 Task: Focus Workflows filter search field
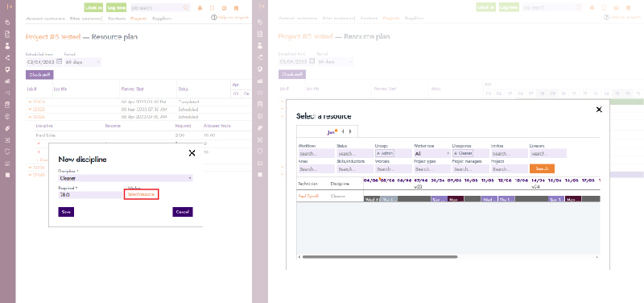pos(316,153)
